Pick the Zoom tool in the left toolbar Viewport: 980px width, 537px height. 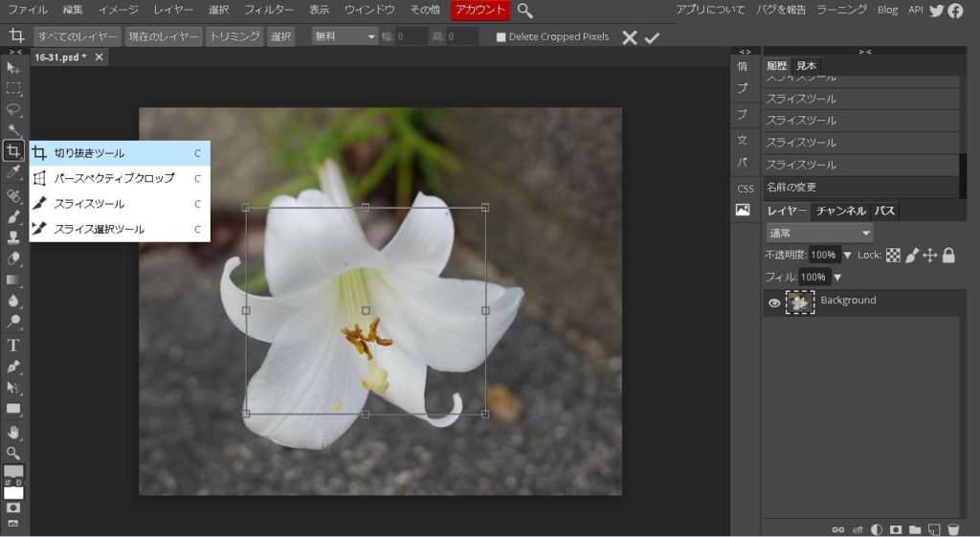(13, 453)
